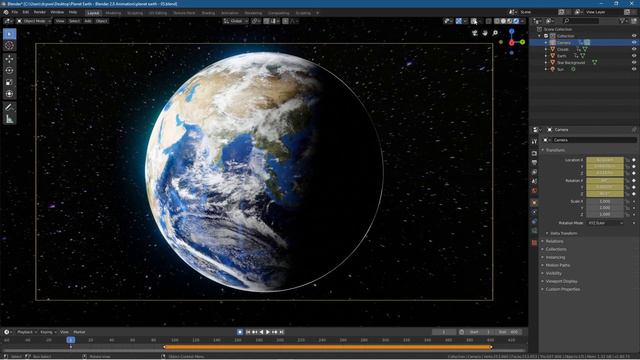Viewport: 640px width, 360px height.
Task: Open the Window menu
Action: pyautogui.click(x=57, y=12)
